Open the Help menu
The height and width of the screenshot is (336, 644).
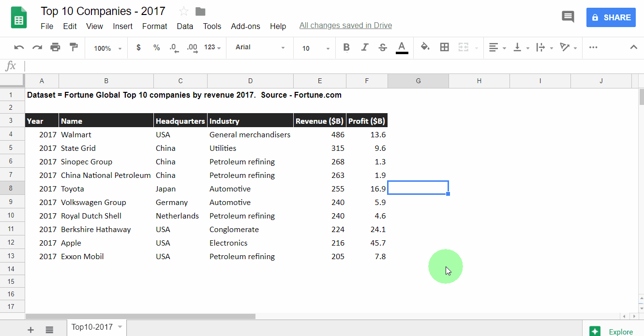[278, 26]
